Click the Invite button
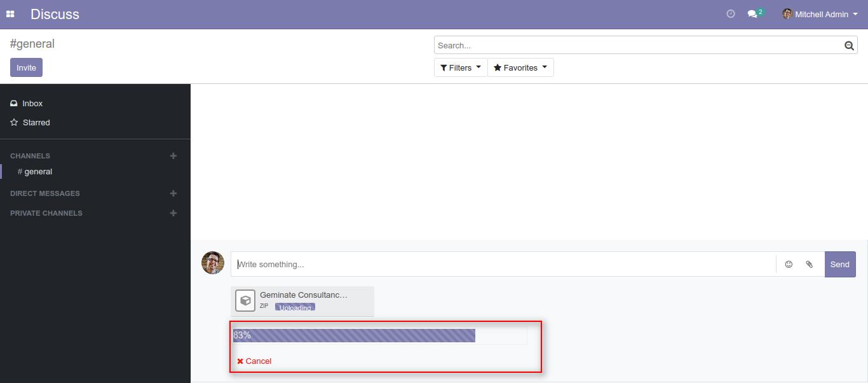Viewport: 868px width, 383px height. (26, 67)
